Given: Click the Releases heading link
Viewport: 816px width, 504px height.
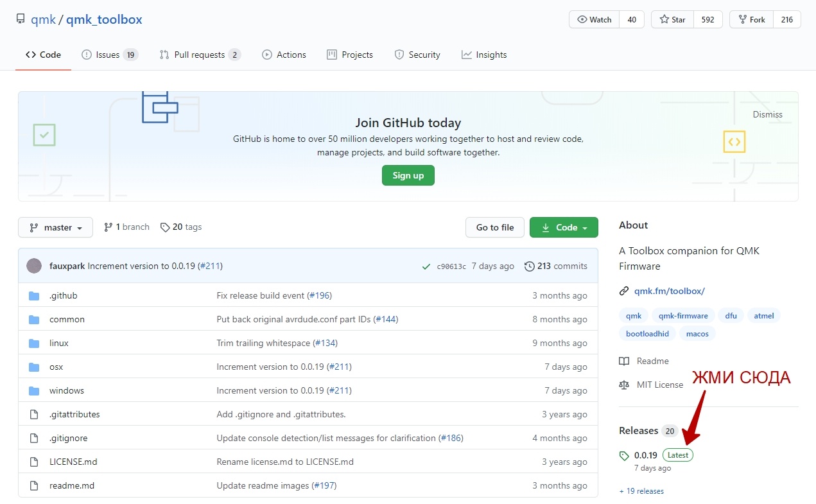Looking at the screenshot, I should (x=638, y=430).
